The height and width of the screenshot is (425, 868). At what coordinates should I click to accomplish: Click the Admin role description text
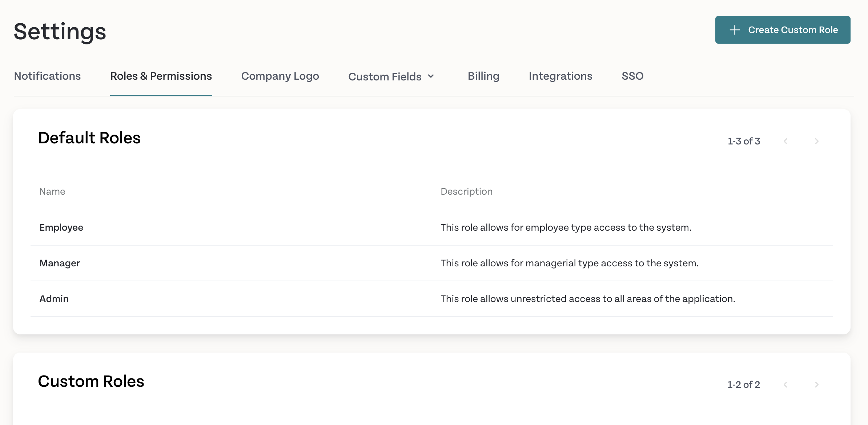(x=588, y=299)
